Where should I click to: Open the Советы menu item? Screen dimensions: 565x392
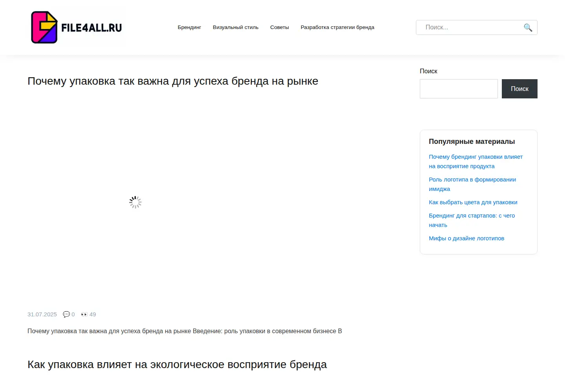(279, 27)
